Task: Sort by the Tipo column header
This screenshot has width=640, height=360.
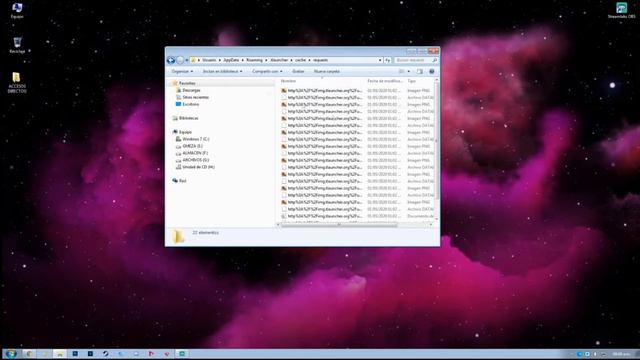Action: pos(411,81)
